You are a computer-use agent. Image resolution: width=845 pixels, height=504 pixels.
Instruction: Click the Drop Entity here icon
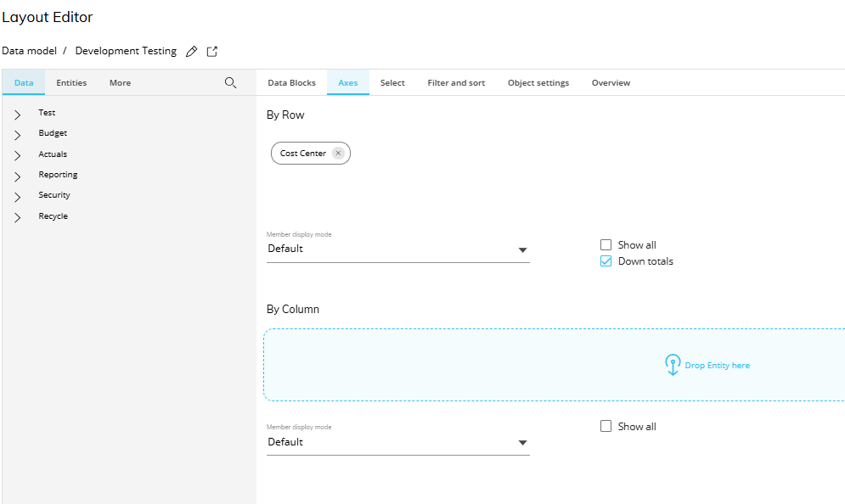[673, 365]
